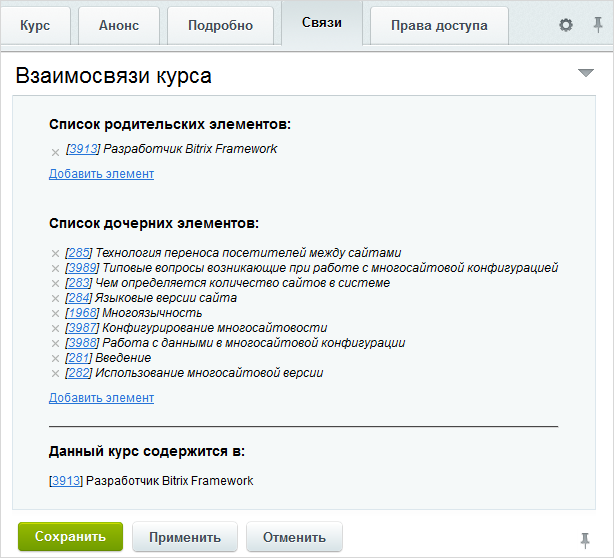Screen dimensions: 614x558
Task: Open the Подробно tab
Action: click(220, 25)
